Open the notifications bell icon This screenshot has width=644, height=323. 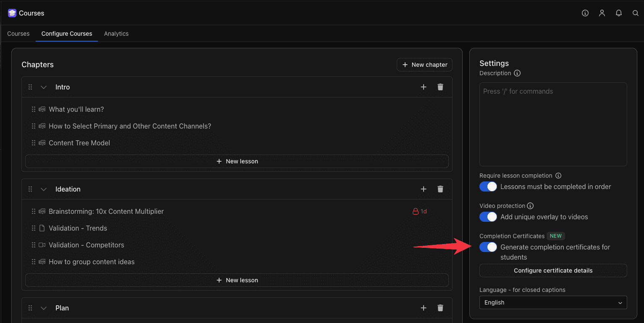618,13
